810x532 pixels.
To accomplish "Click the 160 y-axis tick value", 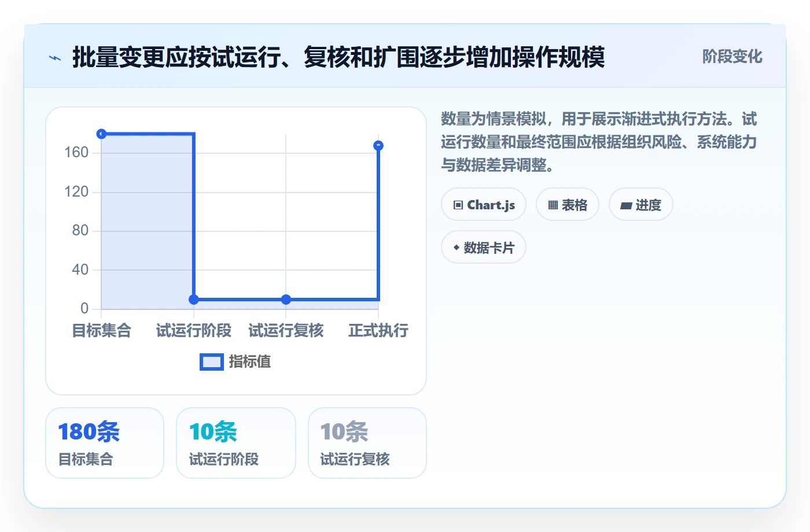I will pos(76,153).
